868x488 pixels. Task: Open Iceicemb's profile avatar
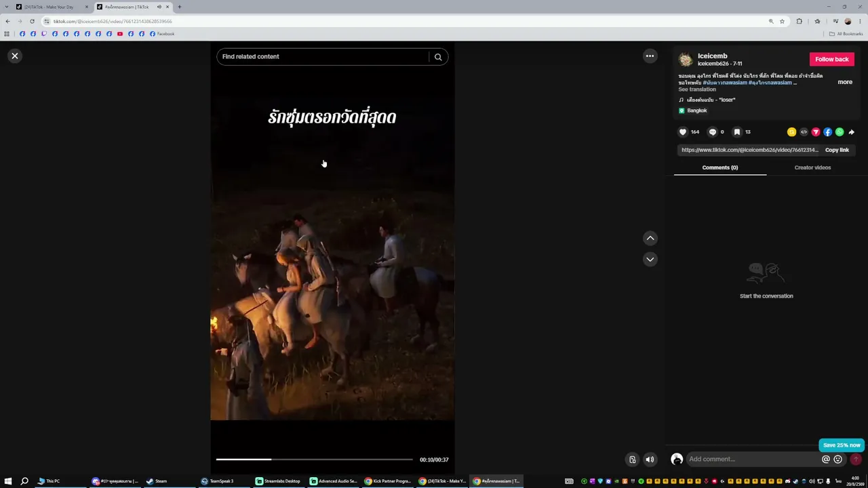[686, 60]
